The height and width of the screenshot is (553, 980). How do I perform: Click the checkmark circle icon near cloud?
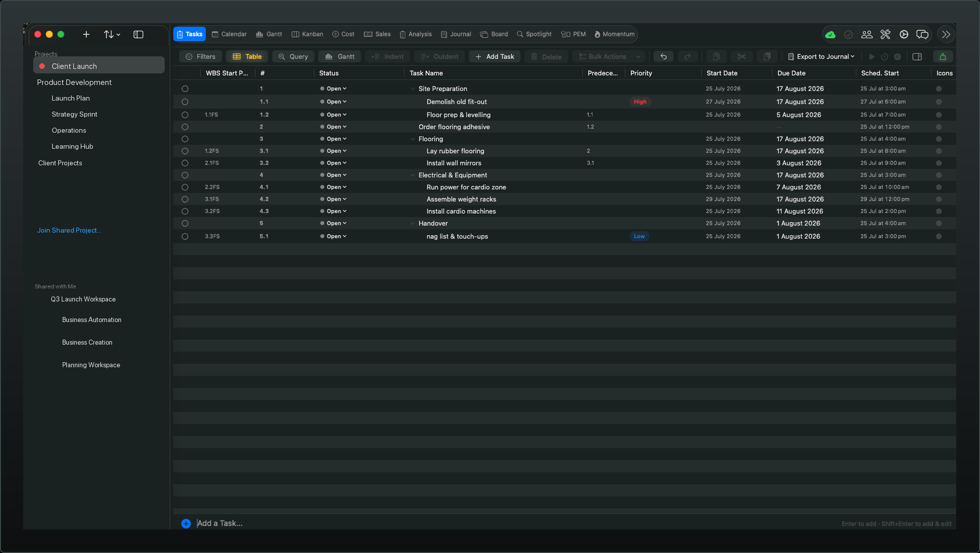(848, 35)
